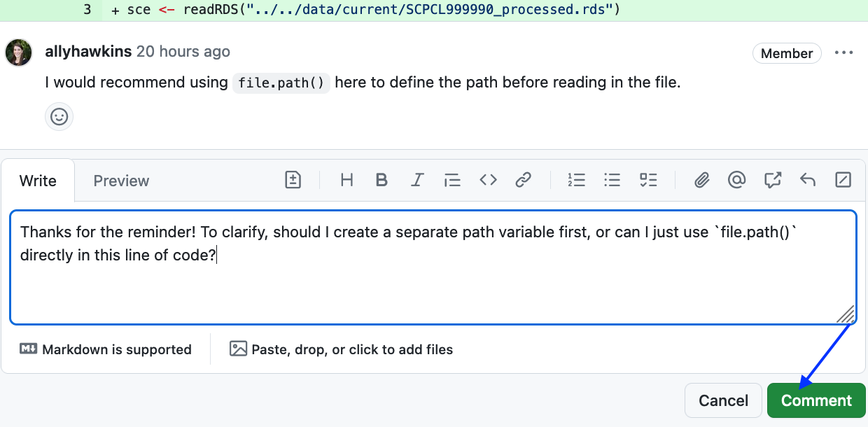Screen dimensions: 868x427
Task: Switch to the Preview tab
Action: 121,181
